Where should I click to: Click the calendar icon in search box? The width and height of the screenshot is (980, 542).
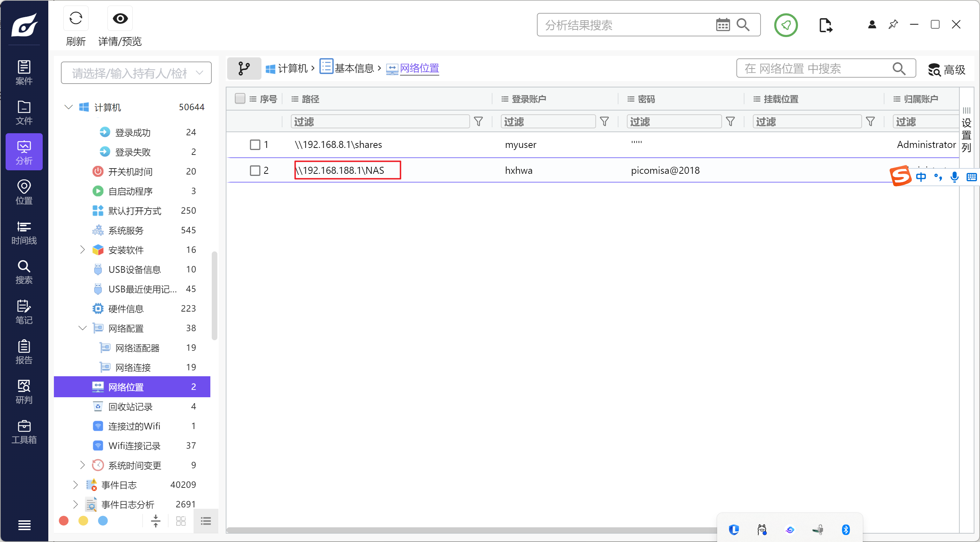722,25
